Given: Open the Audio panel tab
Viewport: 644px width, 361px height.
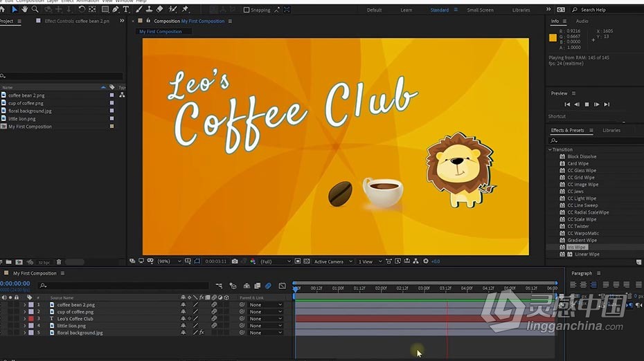Looking at the screenshot, I should pyautogui.click(x=582, y=21).
